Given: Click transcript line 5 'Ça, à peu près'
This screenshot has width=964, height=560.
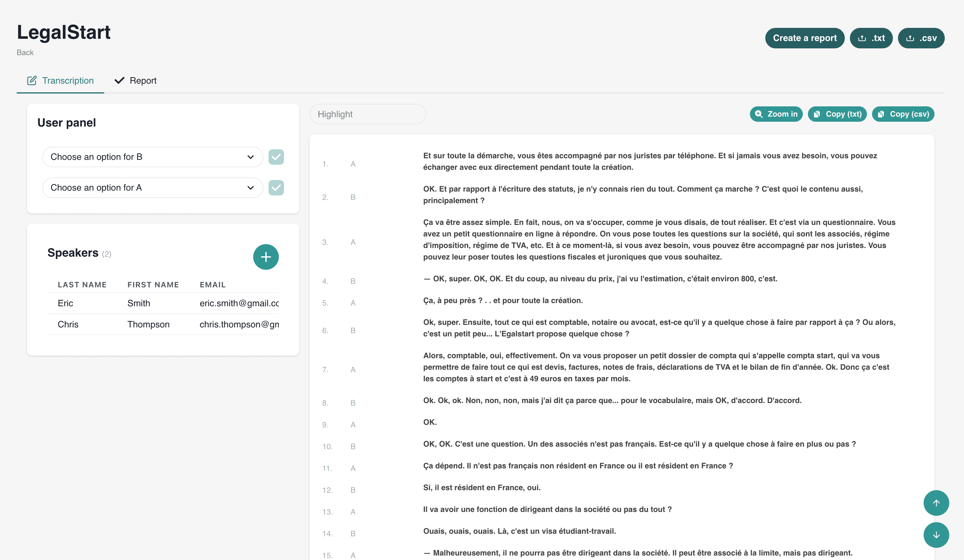Looking at the screenshot, I should click(503, 300).
